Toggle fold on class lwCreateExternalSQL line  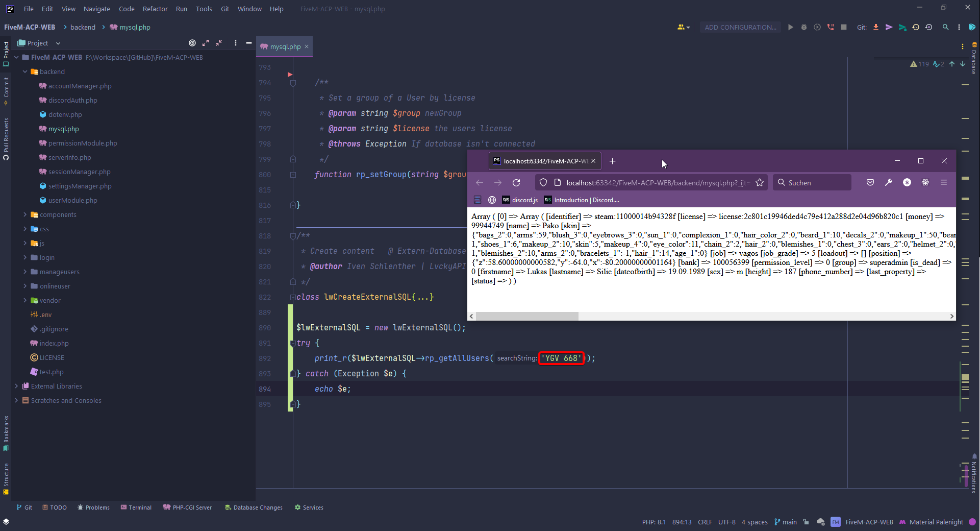click(293, 297)
